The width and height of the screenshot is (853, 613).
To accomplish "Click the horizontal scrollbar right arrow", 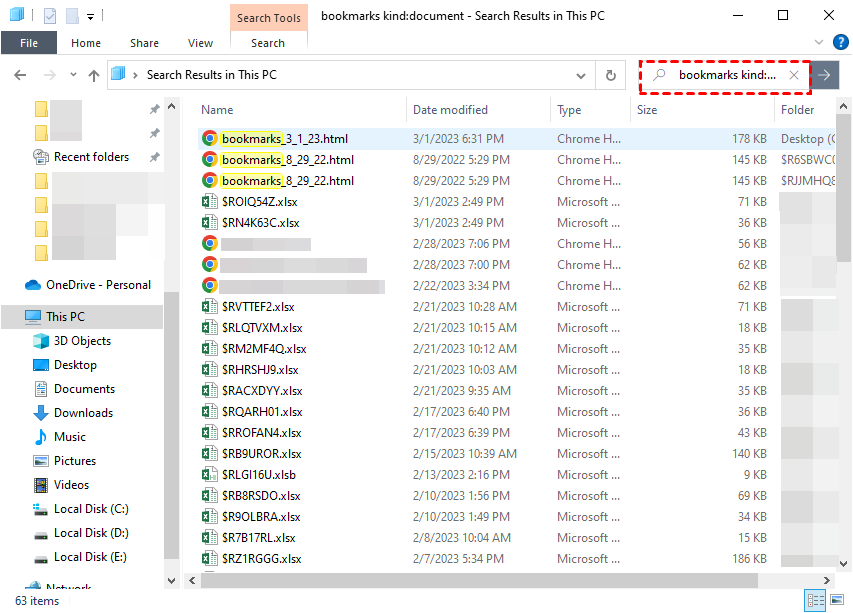I will point(826,580).
